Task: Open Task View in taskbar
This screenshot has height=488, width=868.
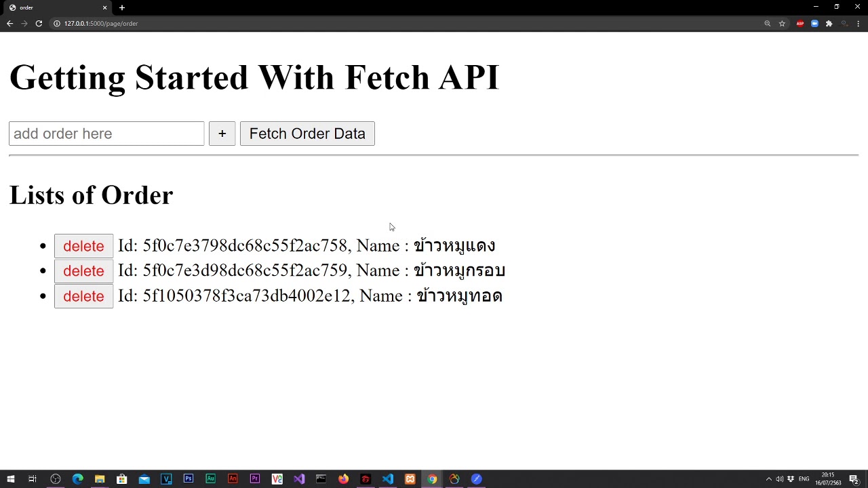Action: pos(33,479)
